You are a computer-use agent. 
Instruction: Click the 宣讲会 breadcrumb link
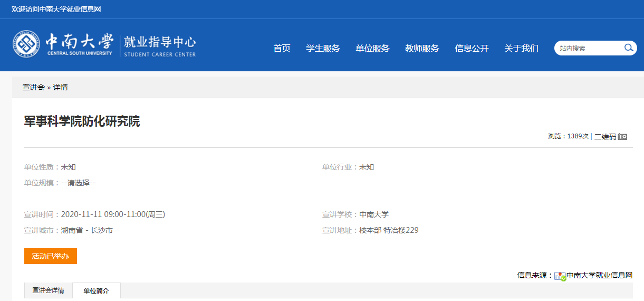tap(33, 87)
